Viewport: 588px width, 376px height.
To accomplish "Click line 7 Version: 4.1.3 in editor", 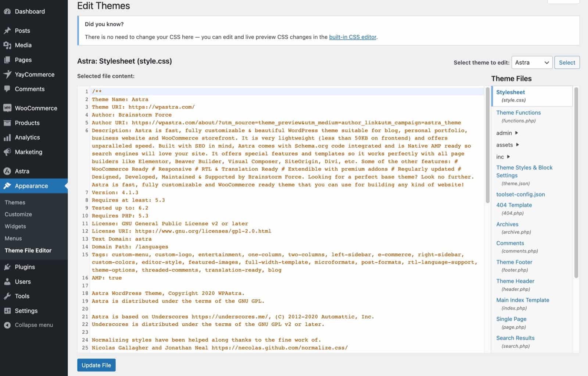I will [x=115, y=192].
